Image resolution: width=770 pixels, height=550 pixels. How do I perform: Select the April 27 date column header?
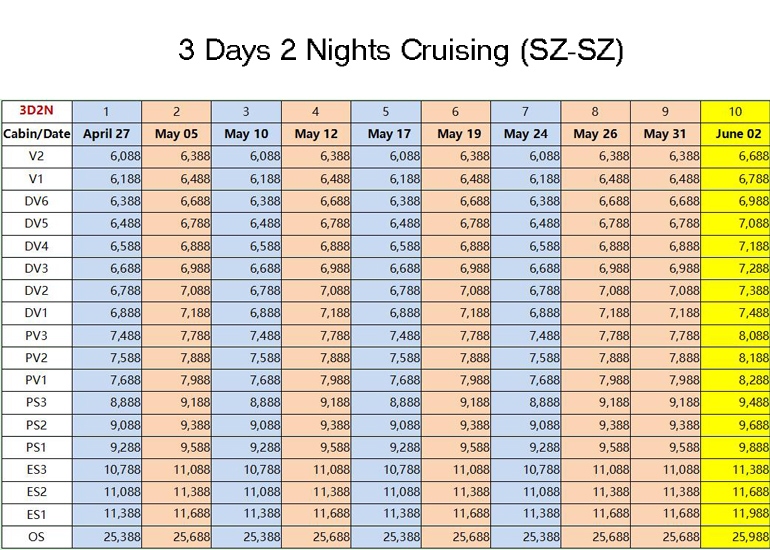(x=107, y=134)
